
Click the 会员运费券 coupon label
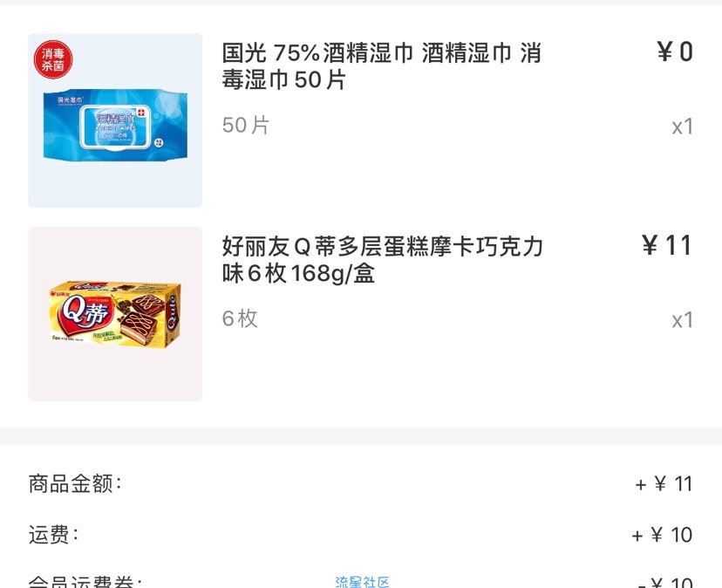point(85,582)
